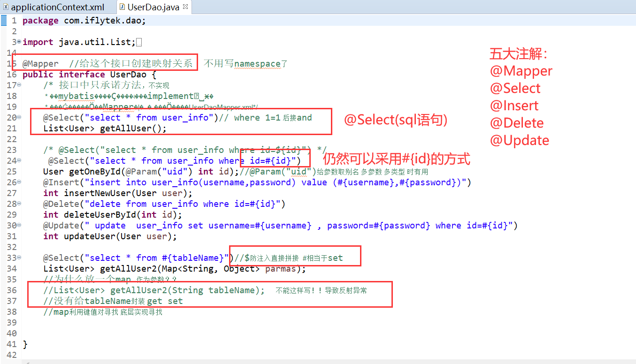Click the '@Insert("insert into user_info' annotation line

[x=257, y=182]
